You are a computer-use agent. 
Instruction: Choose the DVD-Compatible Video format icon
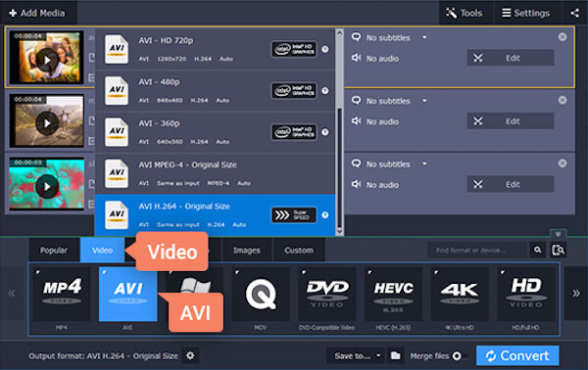[327, 294]
